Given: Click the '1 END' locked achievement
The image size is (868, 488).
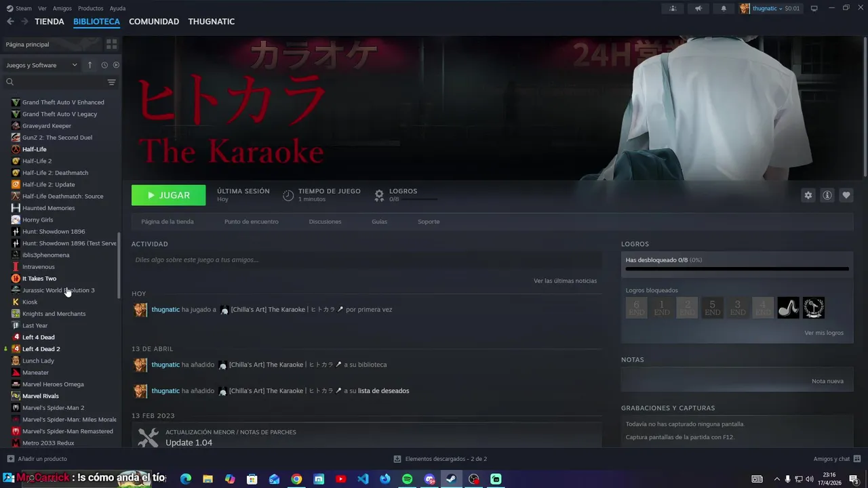Looking at the screenshot, I should (x=662, y=308).
